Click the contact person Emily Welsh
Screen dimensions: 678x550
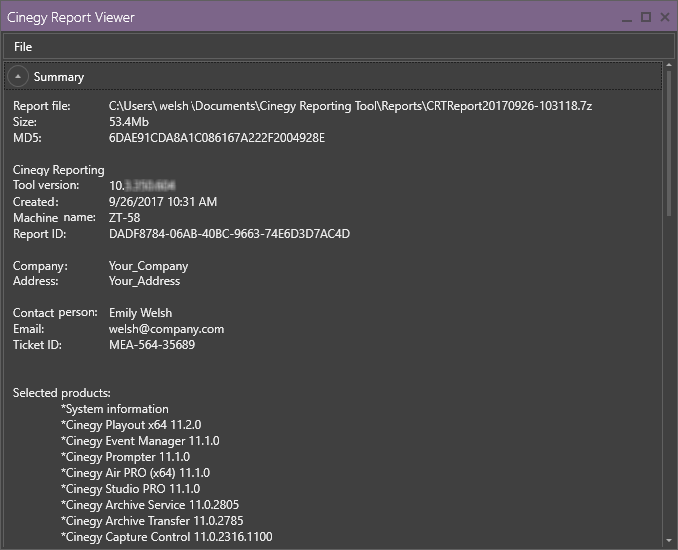[x=141, y=313]
